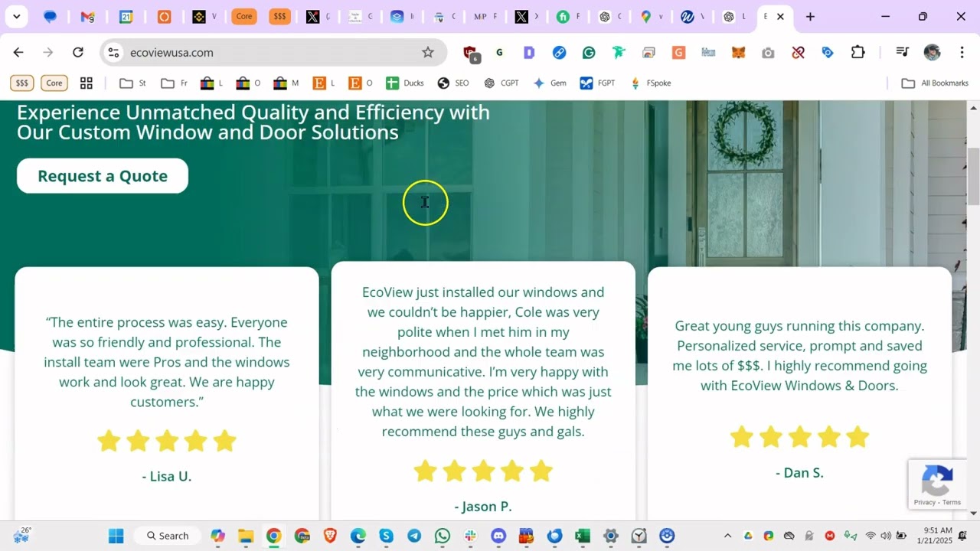The width and height of the screenshot is (980, 551).
Task: Click the reCAPTCHA Terms link
Action: coord(952,502)
